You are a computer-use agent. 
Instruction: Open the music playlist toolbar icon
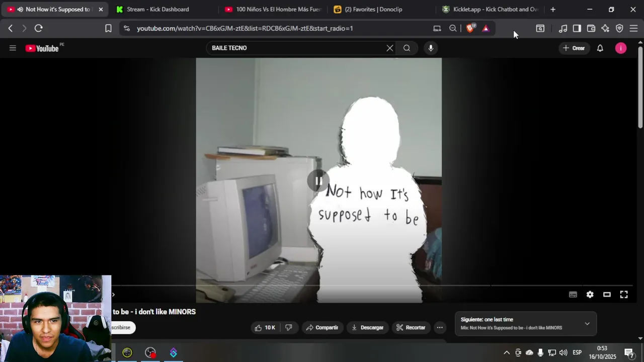coord(563,29)
